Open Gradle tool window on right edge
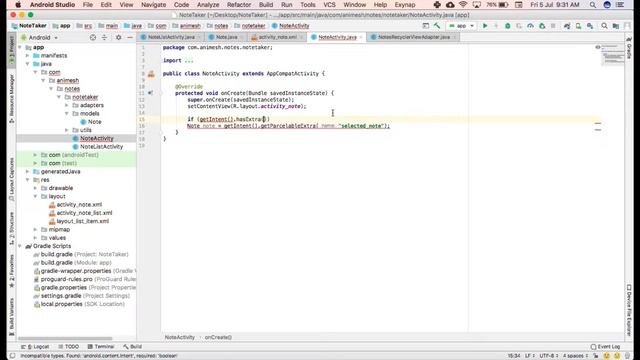Screen dimensions: 640x360 (629, 47)
